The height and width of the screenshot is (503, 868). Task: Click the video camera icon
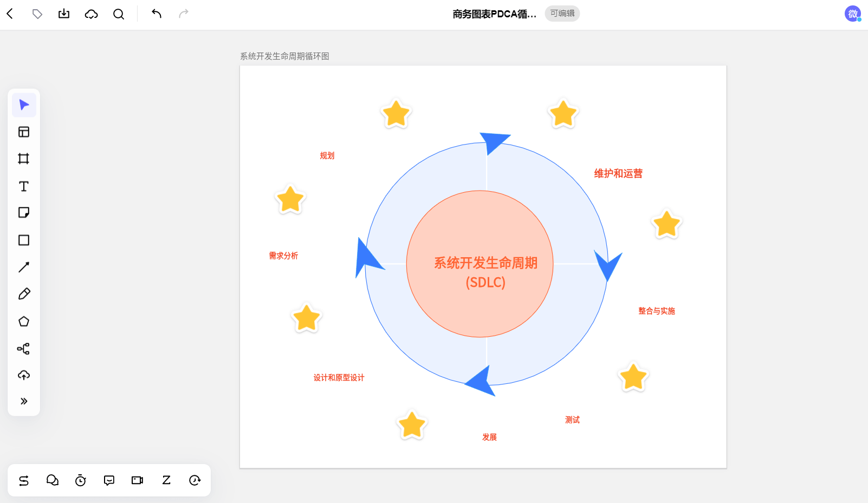138,480
